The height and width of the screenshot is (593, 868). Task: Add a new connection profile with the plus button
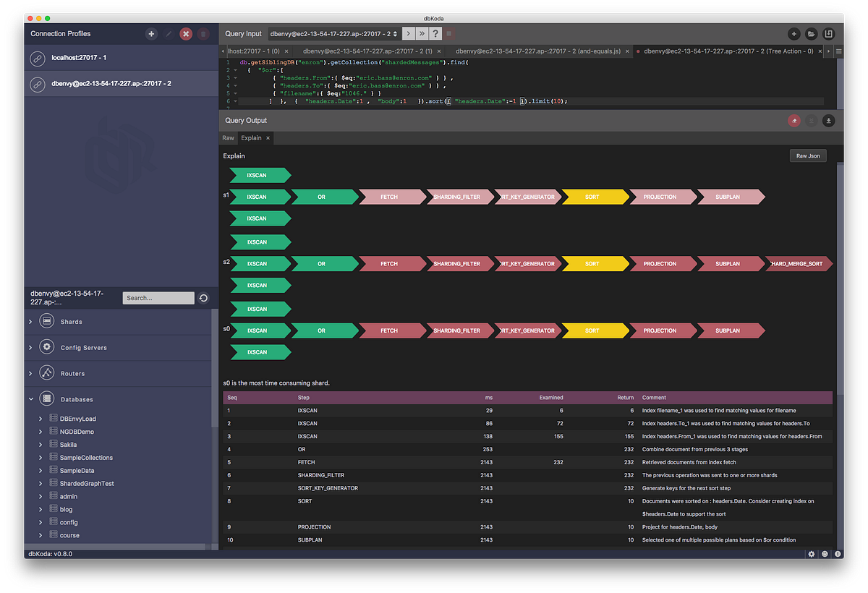point(151,33)
